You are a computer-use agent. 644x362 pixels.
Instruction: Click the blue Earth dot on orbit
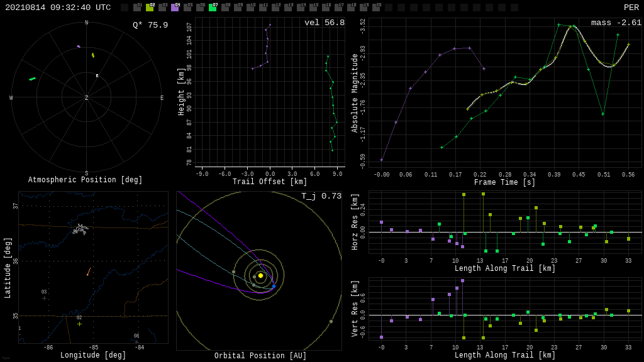(274, 287)
